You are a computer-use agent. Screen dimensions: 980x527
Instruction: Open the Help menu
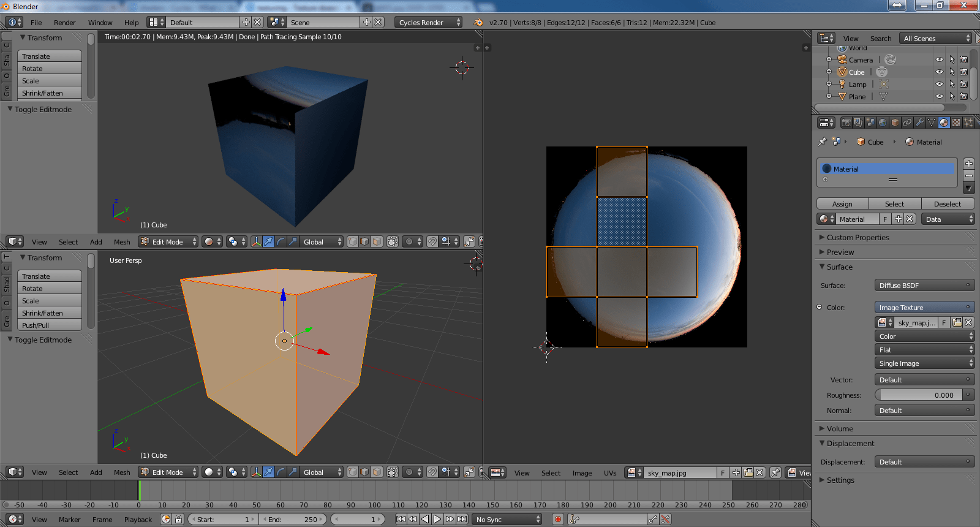tap(132, 22)
